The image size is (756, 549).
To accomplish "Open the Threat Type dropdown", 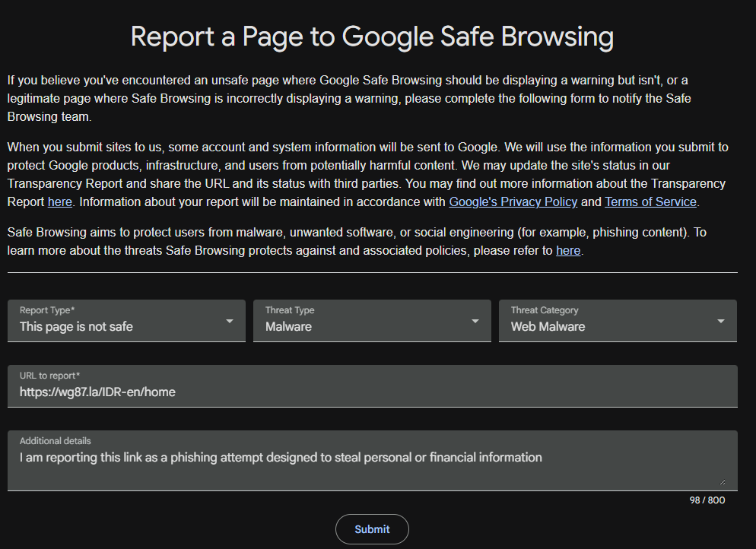I will coord(372,321).
